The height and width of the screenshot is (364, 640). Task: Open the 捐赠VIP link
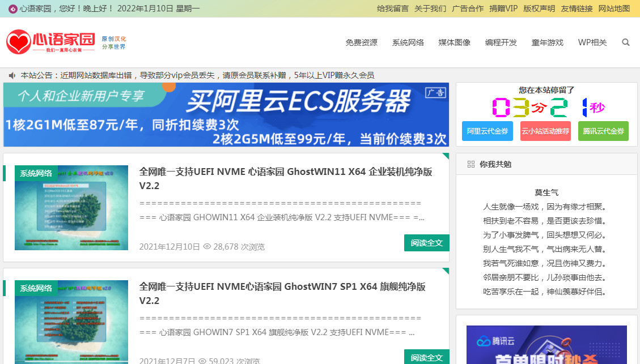coord(503,8)
